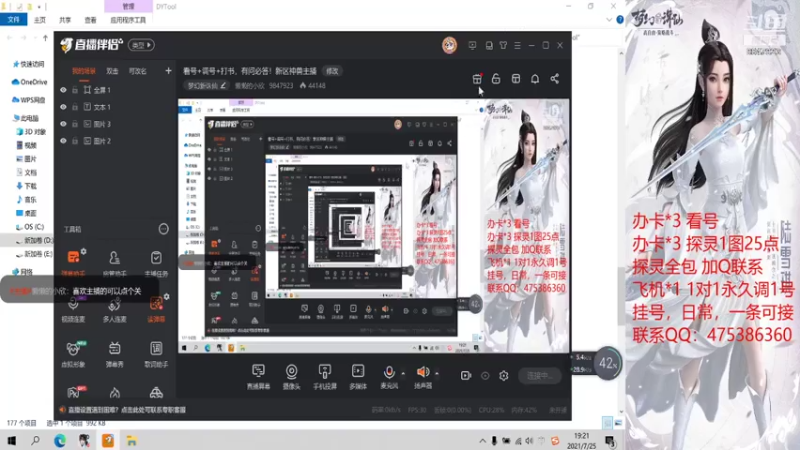Viewport: 800px width, 450px height.
Task: Open the 歌词助手 lyrics tool
Action: point(156,354)
